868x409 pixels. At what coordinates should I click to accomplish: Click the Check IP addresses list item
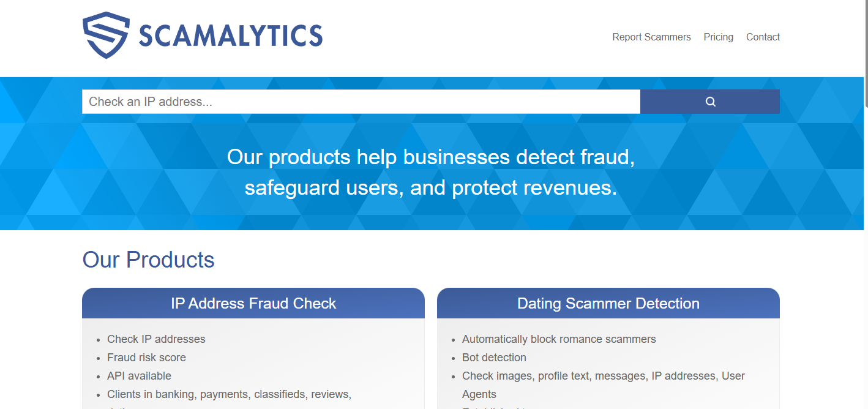156,339
